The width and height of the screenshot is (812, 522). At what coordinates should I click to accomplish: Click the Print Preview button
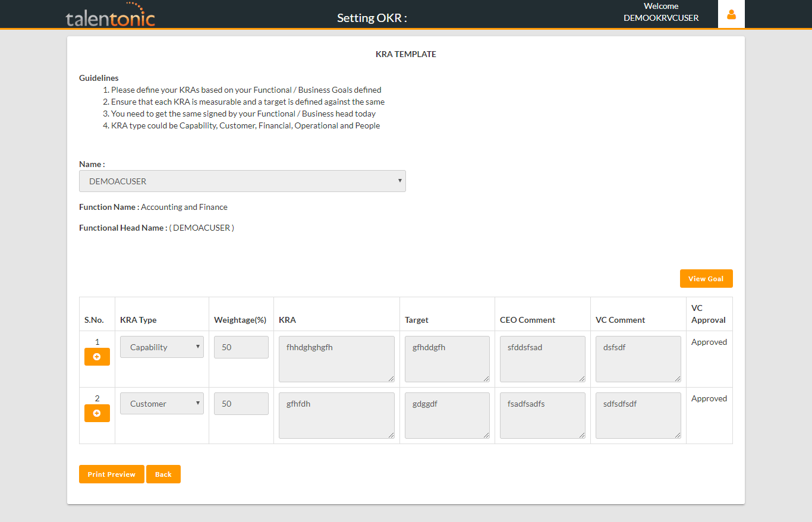tap(112, 474)
